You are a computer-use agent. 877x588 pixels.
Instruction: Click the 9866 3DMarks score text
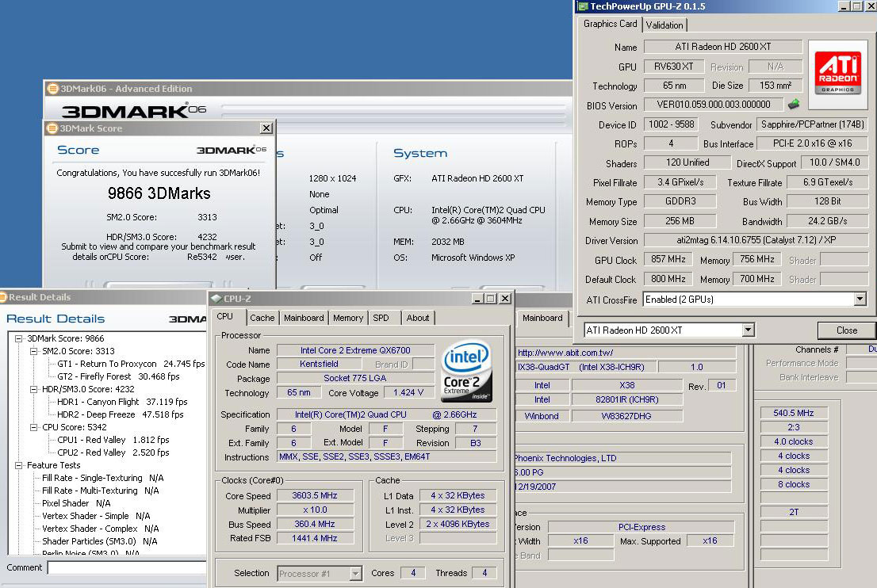(x=159, y=193)
